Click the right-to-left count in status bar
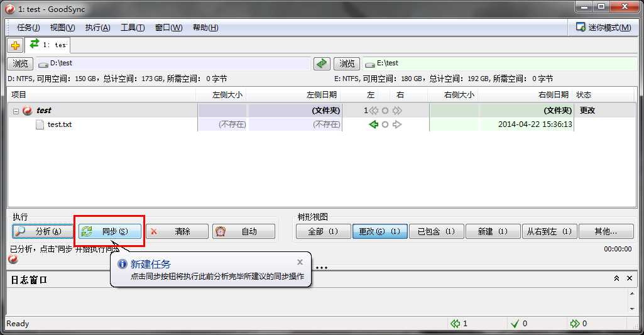 pyautogui.click(x=459, y=324)
